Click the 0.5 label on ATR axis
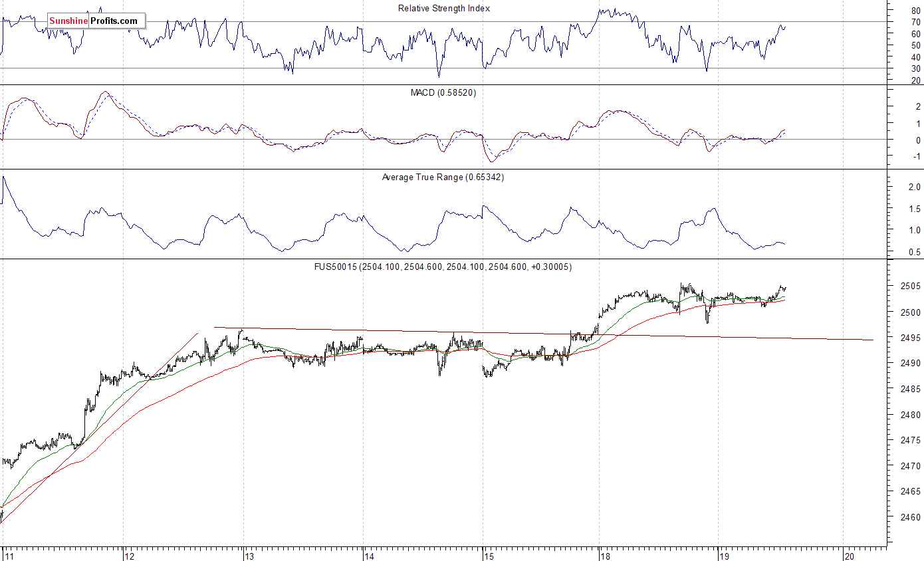This screenshot has height=561, width=924. [915, 252]
